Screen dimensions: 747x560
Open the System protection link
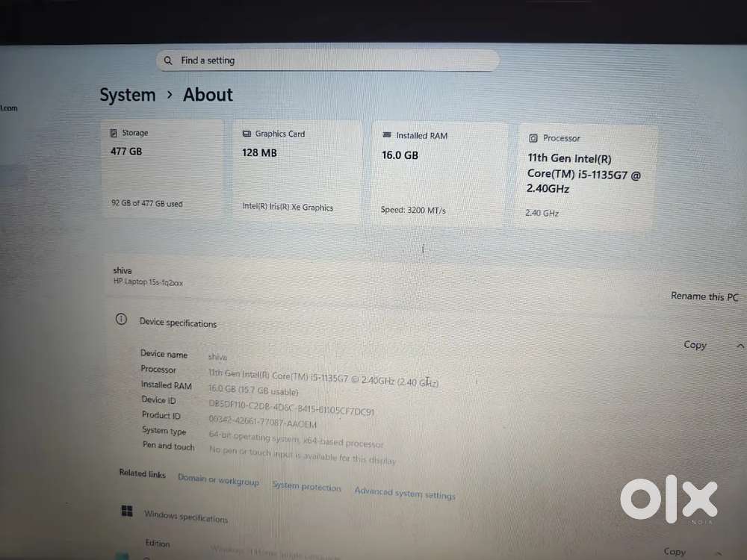306,486
